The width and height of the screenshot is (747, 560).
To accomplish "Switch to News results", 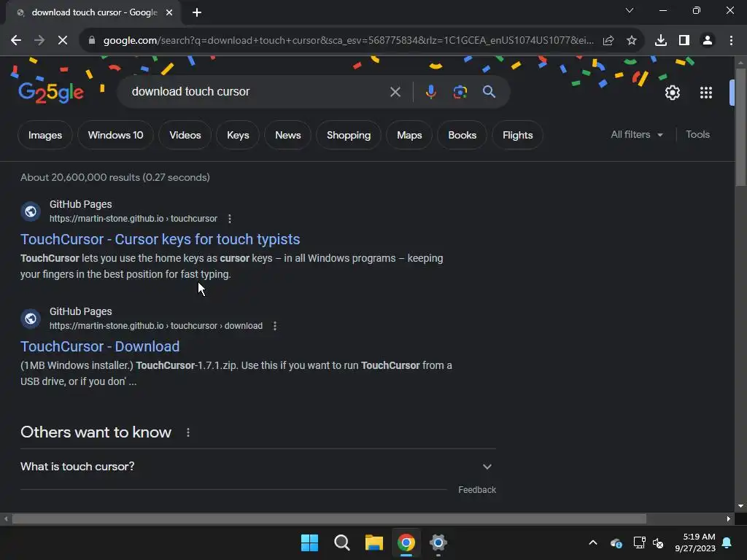I will click(x=287, y=135).
